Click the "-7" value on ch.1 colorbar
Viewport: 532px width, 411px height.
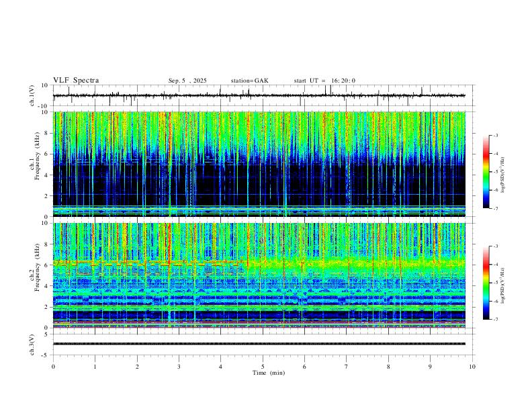(495, 209)
